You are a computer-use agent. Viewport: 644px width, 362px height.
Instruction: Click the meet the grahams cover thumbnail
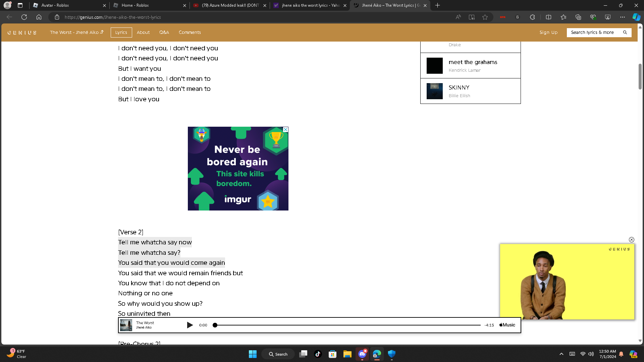click(435, 66)
